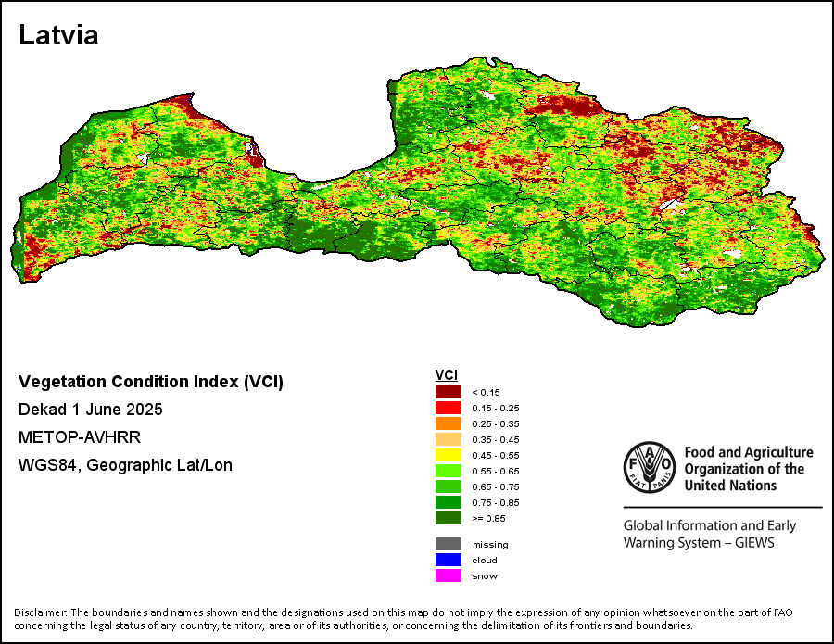Click the '0.35 - 0.45' legend label
The width and height of the screenshot is (834, 644).
pos(496,440)
